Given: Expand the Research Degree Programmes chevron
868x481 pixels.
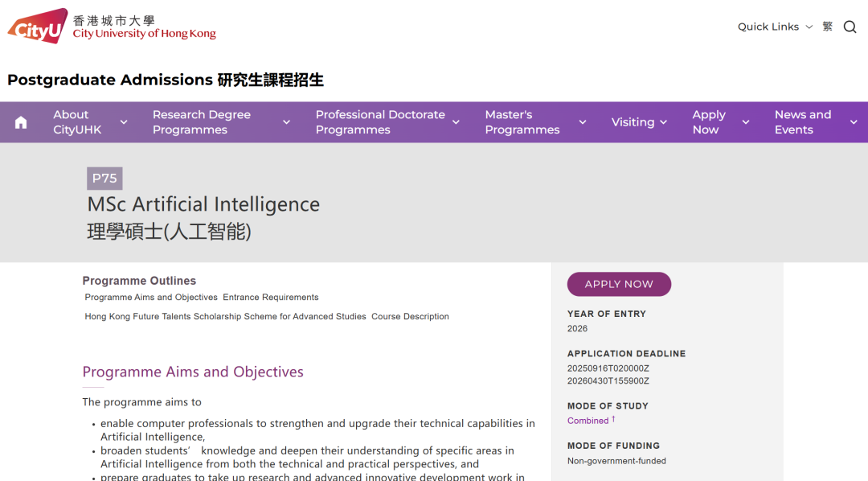Looking at the screenshot, I should pyautogui.click(x=286, y=122).
